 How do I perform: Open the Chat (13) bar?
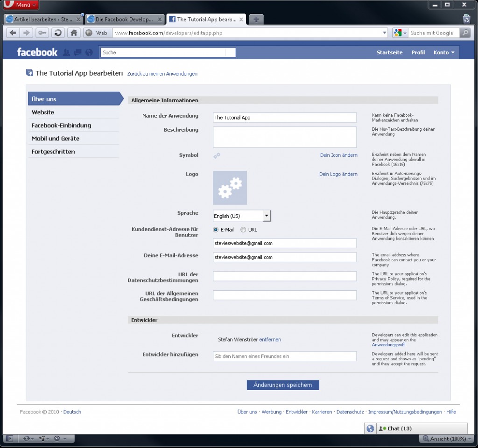[x=422, y=428]
